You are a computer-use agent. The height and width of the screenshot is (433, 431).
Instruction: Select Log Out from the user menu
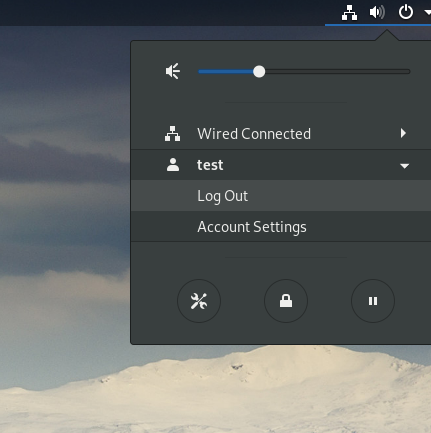[x=281, y=196]
